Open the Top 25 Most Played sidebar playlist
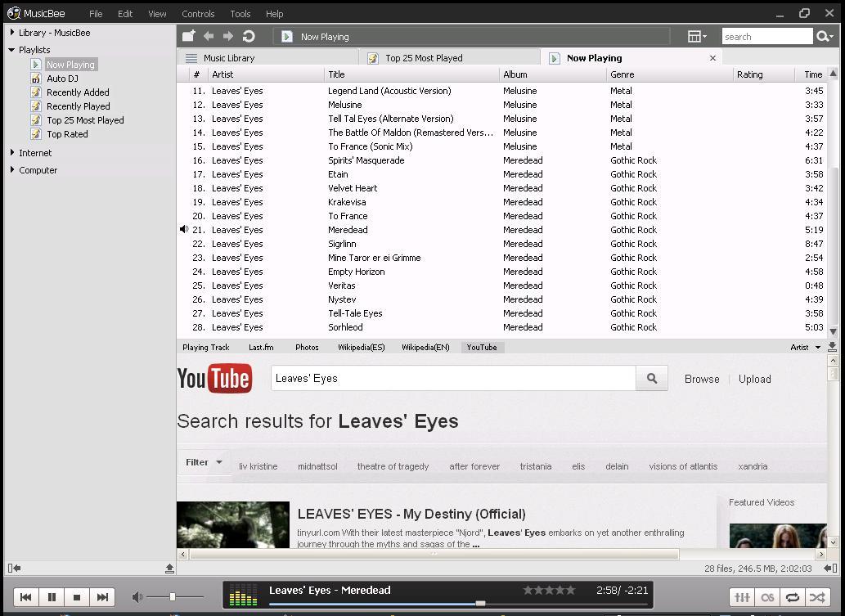The width and height of the screenshot is (845, 616). click(x=85, y=120)
